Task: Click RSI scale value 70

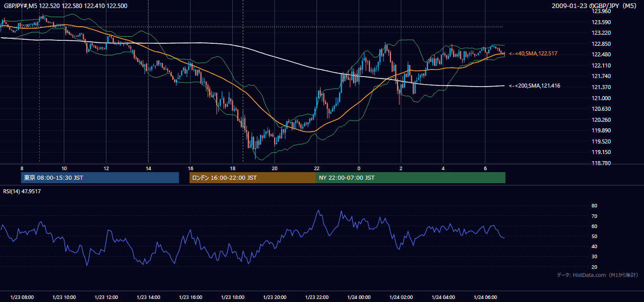Action: (595, 216)
